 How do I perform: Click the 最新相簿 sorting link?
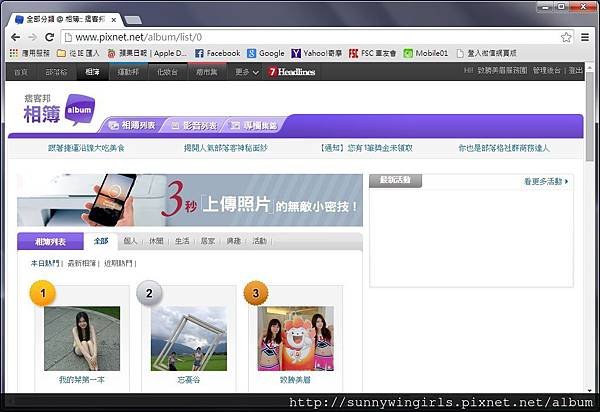pyautogui.click(x=82, y=263)
